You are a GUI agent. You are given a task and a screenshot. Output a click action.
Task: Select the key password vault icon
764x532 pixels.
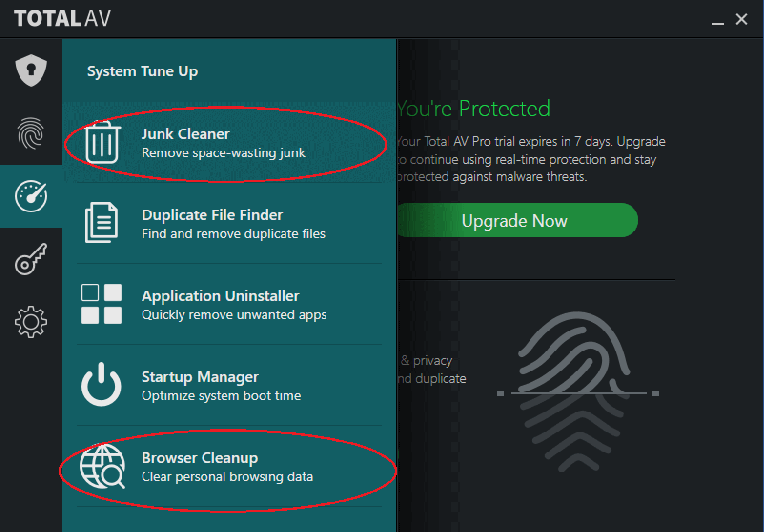coord(31,259)
